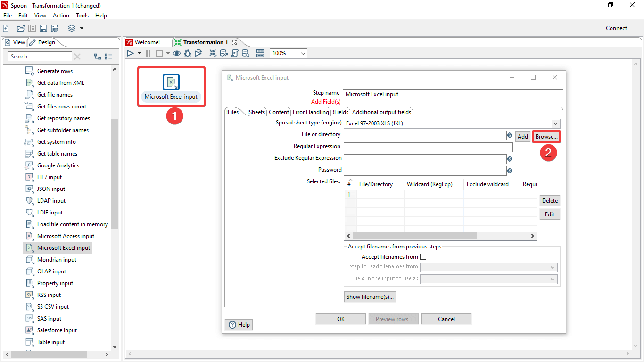Open the Welcome! tab
The height and width of the screenshot is (362, 644).
(x=143, y=42)
